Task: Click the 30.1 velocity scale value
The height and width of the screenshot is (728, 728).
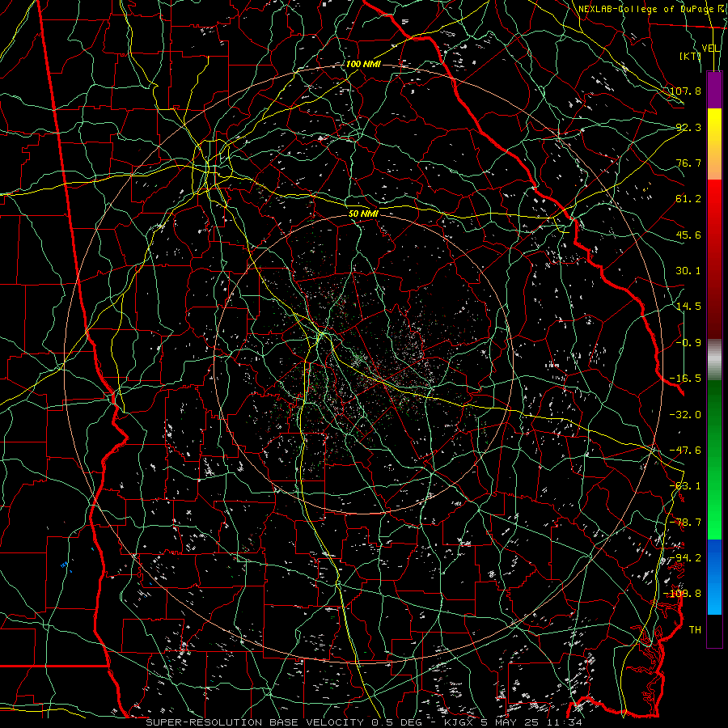Action: [x=688, y=271]
